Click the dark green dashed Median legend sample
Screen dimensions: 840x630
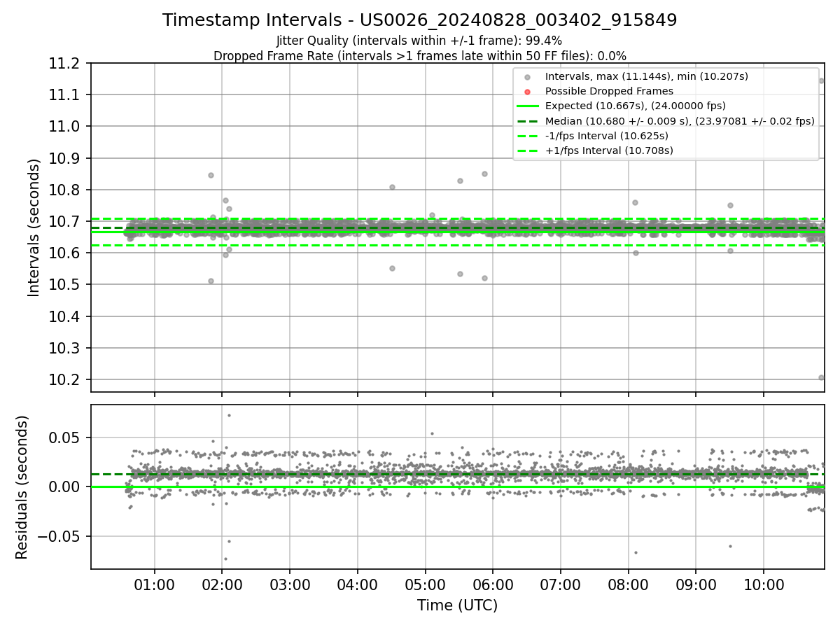[528, 121]
